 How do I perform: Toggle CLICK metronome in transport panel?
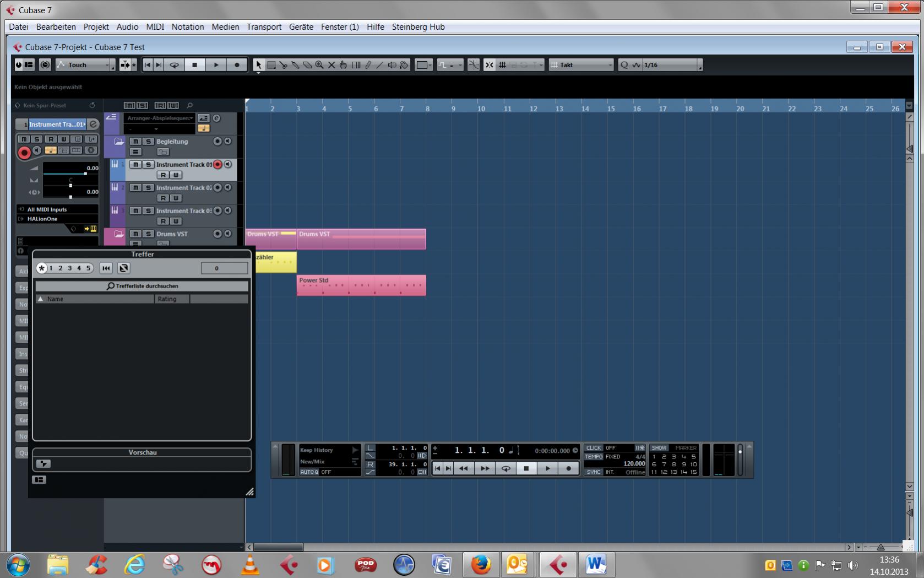[594, 448]
